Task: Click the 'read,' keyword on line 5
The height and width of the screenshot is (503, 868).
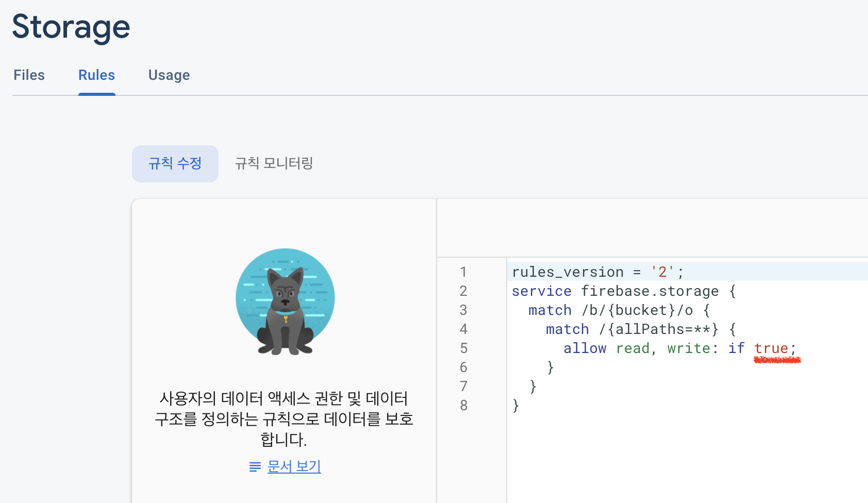Action: point(636,348)
